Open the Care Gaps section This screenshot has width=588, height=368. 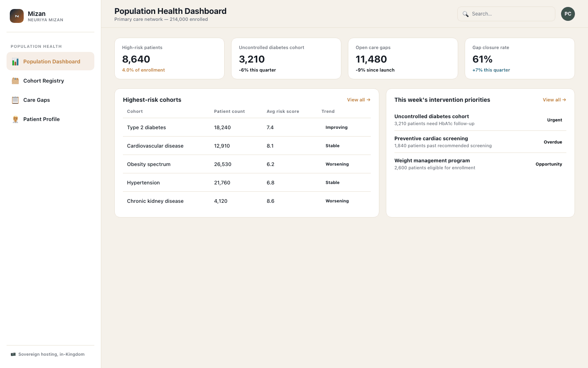50,100
